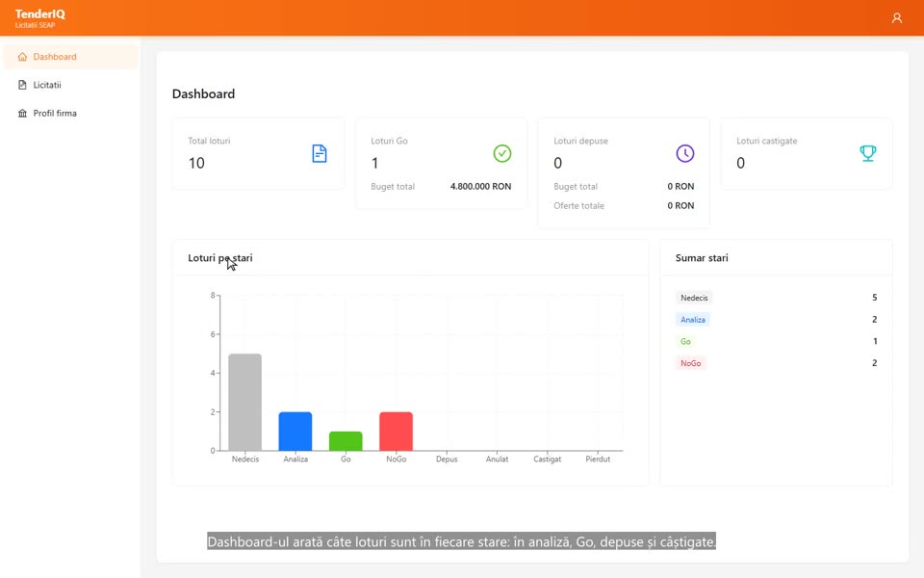Click the trophy icon on Loturi castigate

867,153
